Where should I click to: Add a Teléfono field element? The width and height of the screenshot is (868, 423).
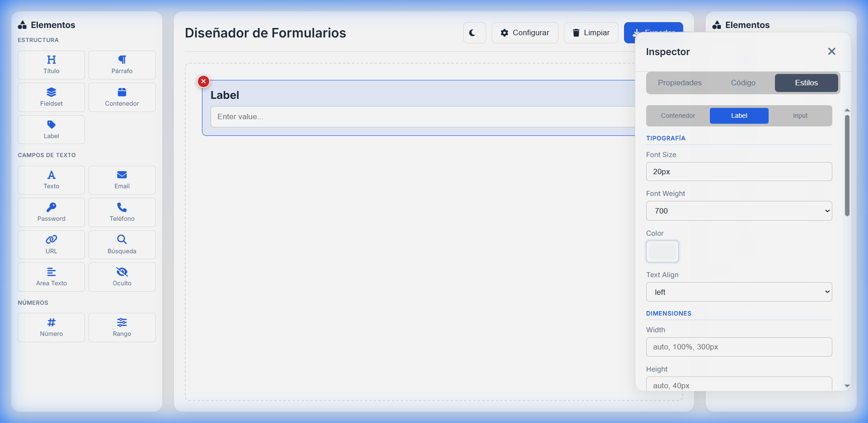tap(122, 213)
